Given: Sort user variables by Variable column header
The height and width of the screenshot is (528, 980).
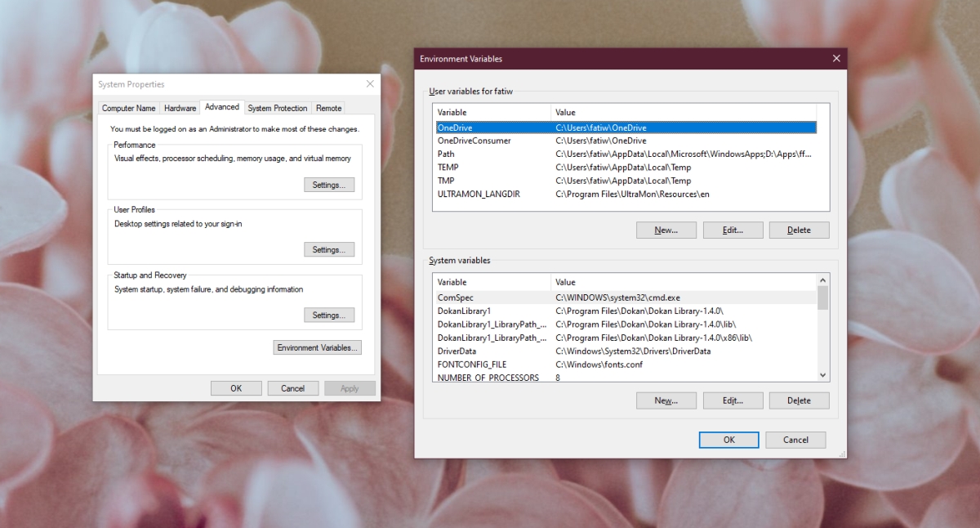Looking at the screenshot, I should click(x=492, y=112).
